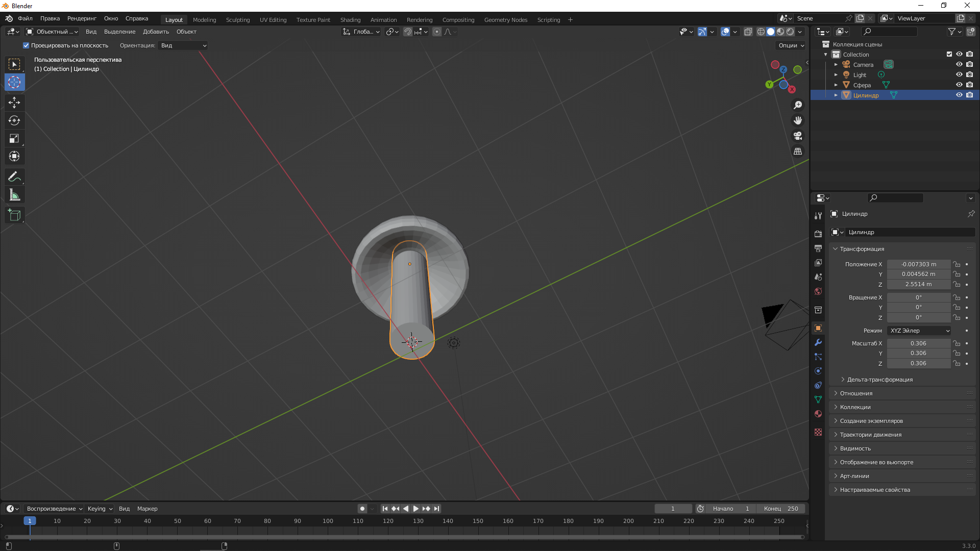Open the Texture properties tab
This screenshot has height=551, width=980.
(x=818, y=432)
